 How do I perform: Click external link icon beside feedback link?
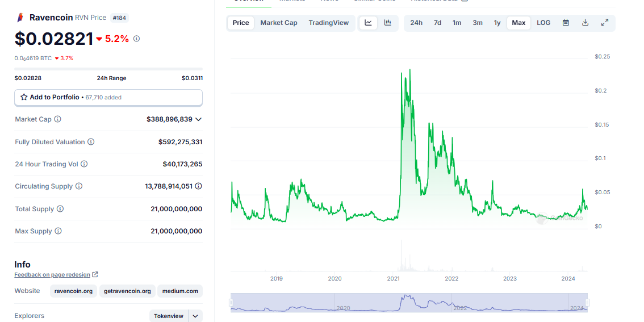95,274
